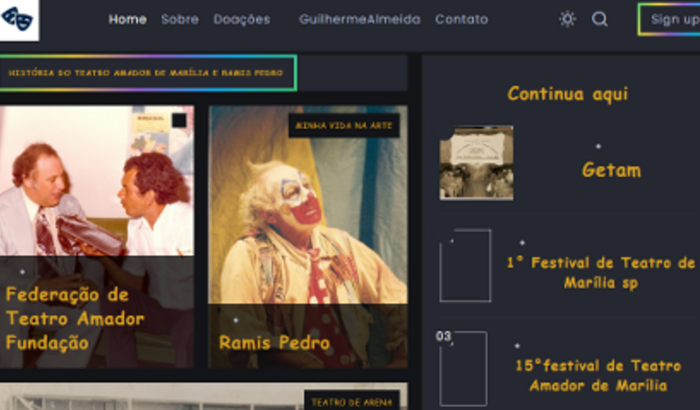Open the 15° festival de Teatro Amador link
700x410 pixels.
[x=598, y=376]
